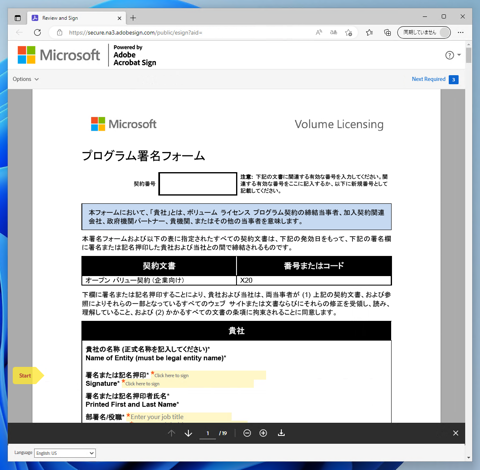View site information lock icon
The width and height of the screenshot is (480, 470).
coord(59,33)
